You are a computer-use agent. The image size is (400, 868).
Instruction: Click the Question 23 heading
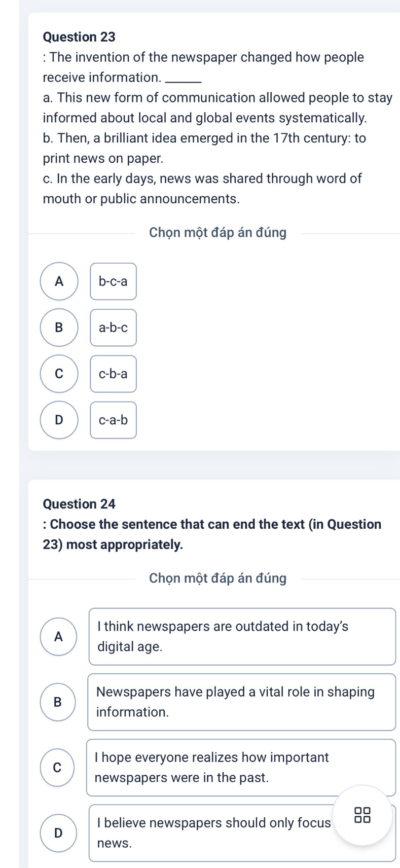point(80,37)
